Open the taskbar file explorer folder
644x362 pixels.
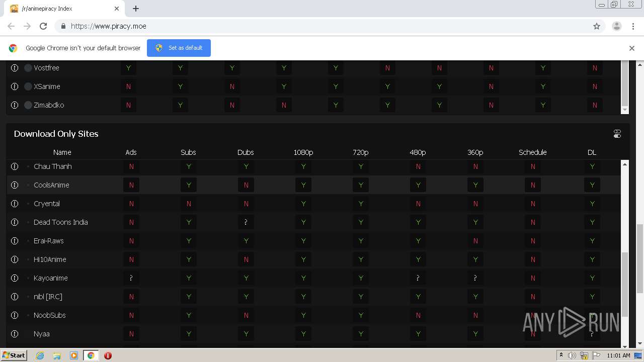point(57,355)
